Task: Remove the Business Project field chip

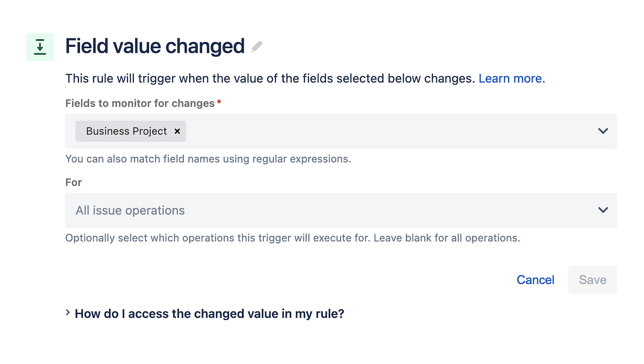Action: [177, 131]
